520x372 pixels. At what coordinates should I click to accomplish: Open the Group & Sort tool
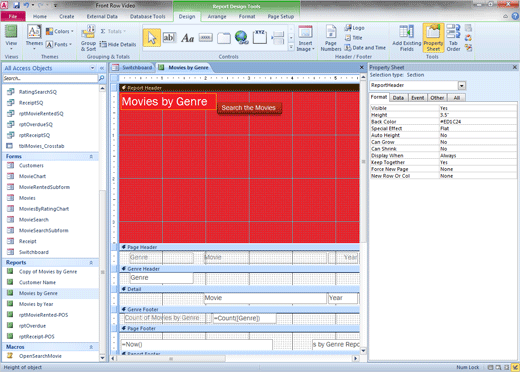click(x=88, y=40)
